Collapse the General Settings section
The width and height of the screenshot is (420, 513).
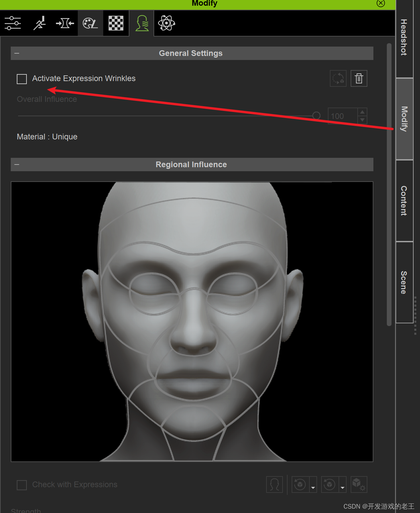(x=17, y=53)
